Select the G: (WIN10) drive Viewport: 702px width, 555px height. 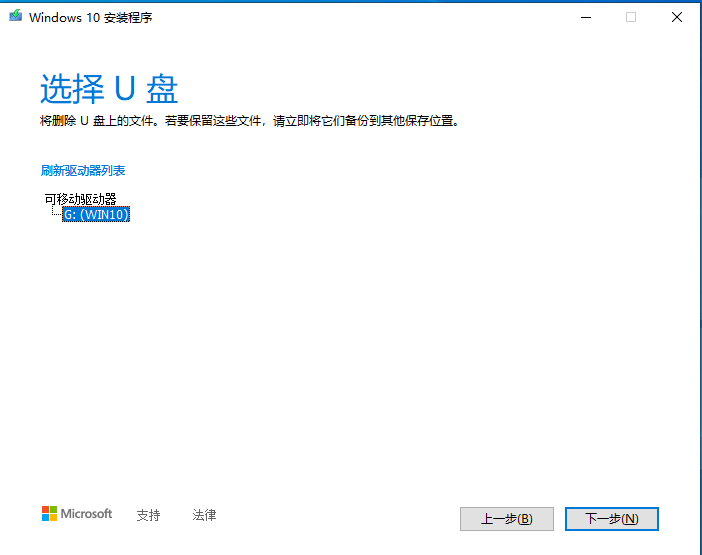coord(96,214)
